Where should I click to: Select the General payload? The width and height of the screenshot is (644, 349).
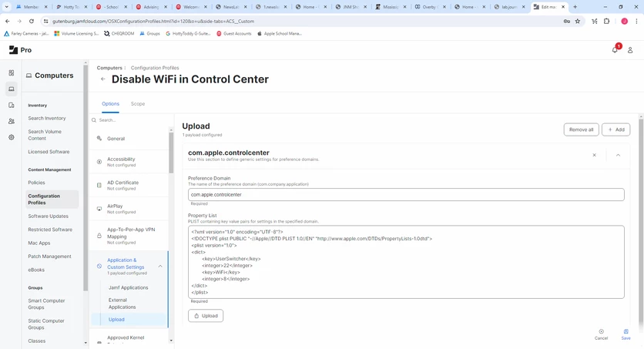coord(129,139)
